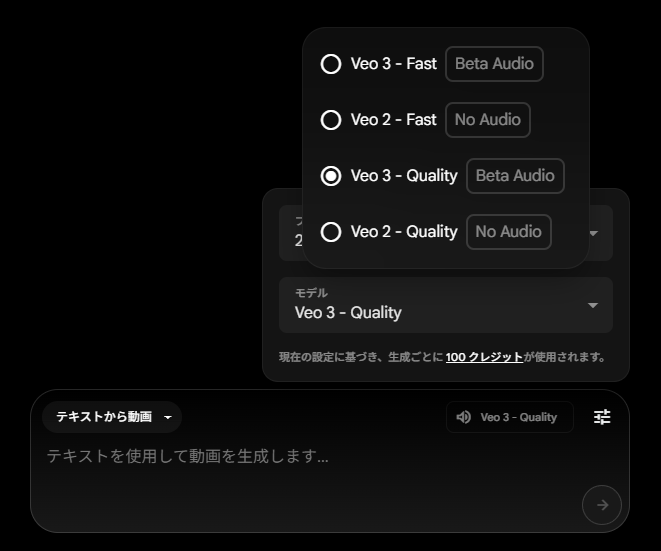
Task: Click No Audio badge on Veo 2 - Fast
Action: (x=488, y=120)
